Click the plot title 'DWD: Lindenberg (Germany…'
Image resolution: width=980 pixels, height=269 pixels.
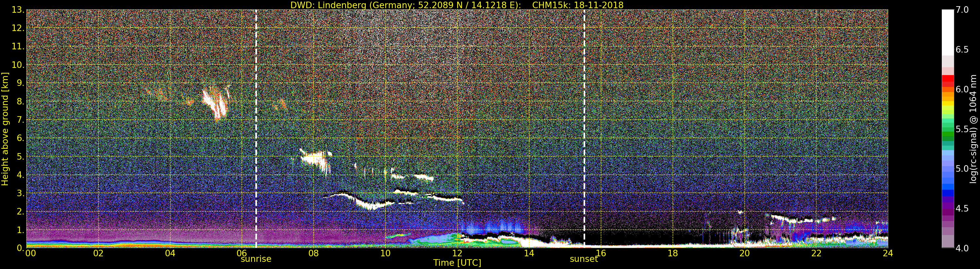457,5
